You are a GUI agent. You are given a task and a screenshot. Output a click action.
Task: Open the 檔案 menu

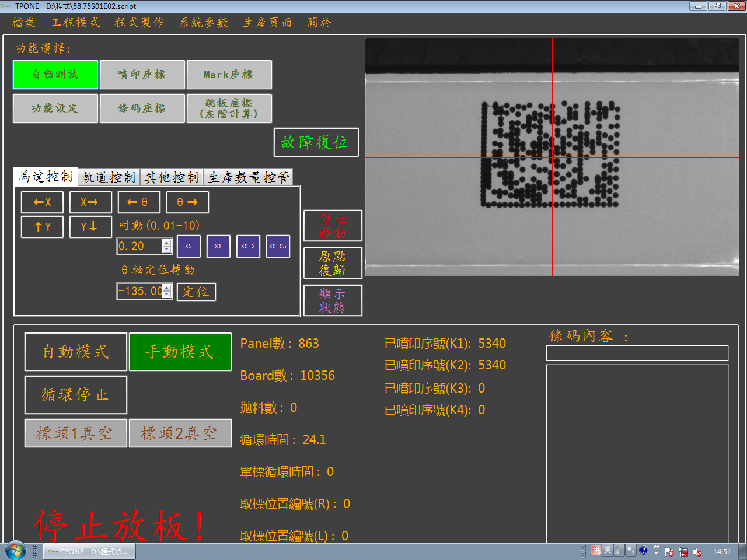pyautogui.click(x=24, y=23)
